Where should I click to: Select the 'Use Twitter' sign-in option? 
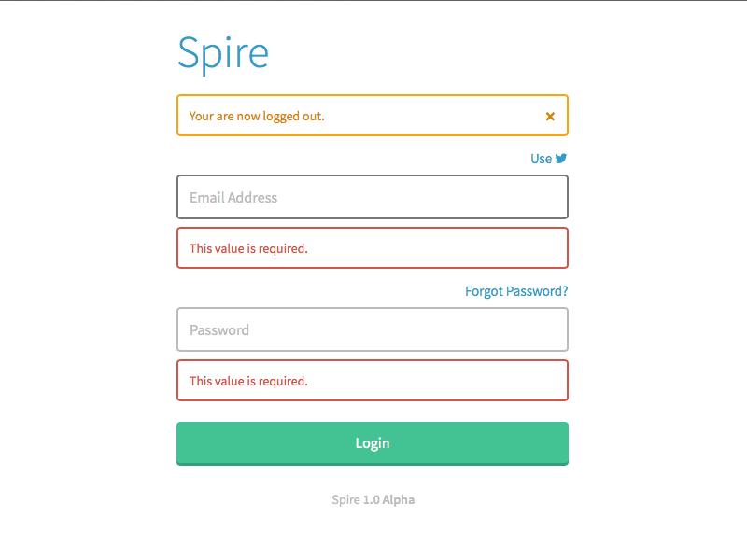click(548, 159)
